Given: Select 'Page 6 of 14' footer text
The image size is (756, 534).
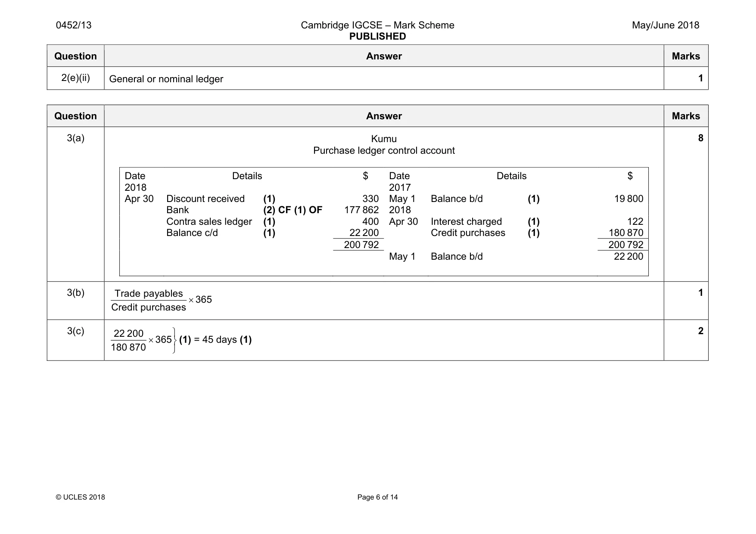Looking at the screenshot, I should [377, 497].
